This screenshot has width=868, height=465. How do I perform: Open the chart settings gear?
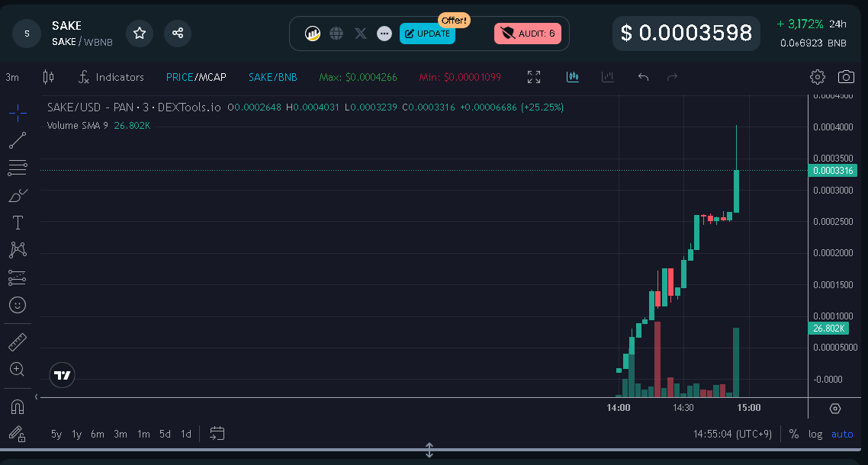[x=817, y=76]
